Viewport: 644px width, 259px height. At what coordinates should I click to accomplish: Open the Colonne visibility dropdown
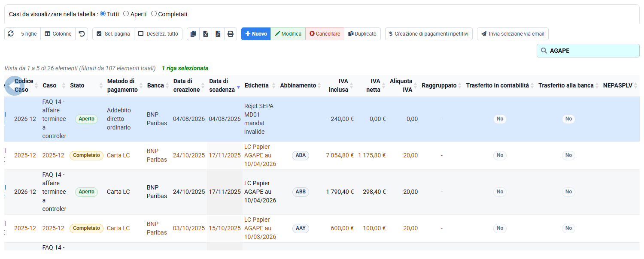tap(58, 34)
